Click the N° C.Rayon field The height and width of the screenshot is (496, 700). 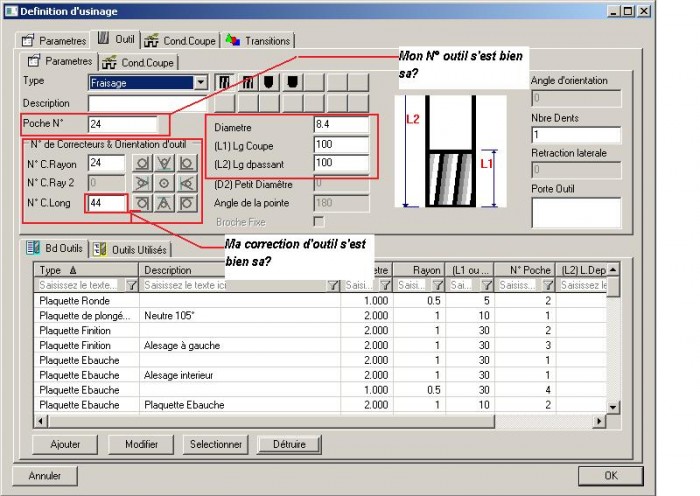pyautogui.click(x=106, y=163)
